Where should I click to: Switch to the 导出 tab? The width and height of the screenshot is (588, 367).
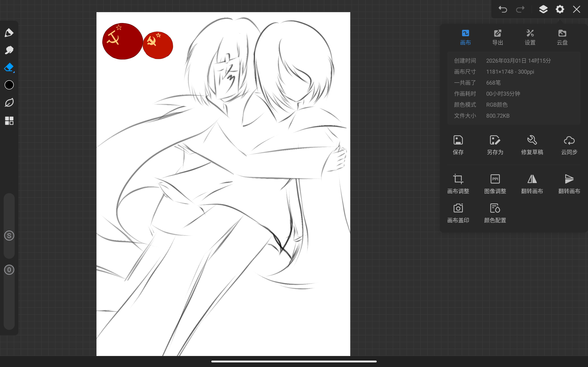[x=497, y=37]
